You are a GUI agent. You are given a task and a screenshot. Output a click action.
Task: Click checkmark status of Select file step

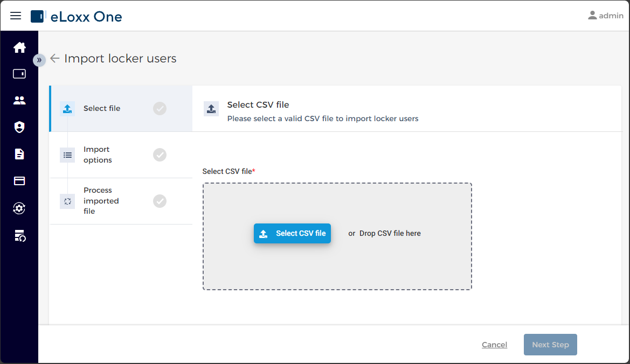160,108
